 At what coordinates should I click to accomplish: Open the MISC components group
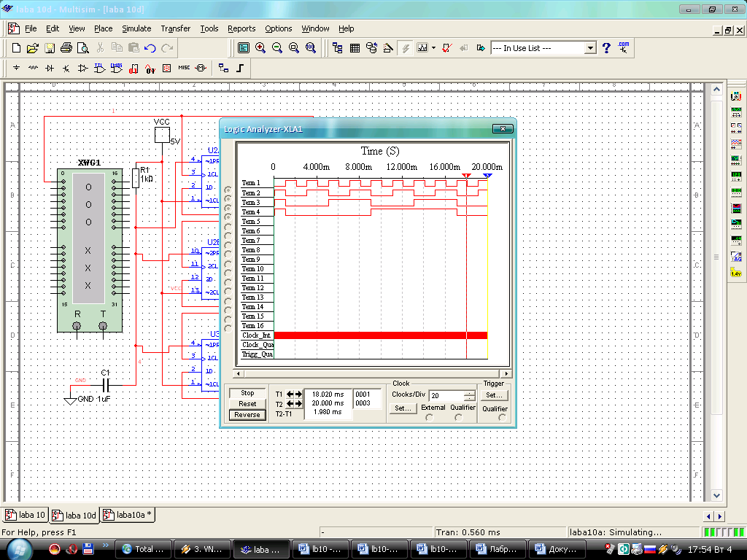184,68
